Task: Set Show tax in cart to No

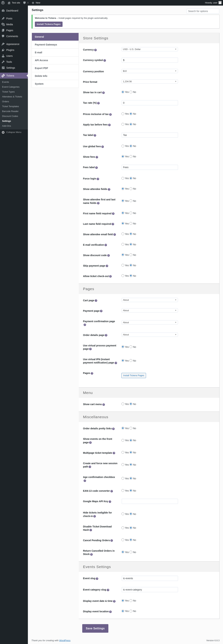Action: tap(131, 92)
